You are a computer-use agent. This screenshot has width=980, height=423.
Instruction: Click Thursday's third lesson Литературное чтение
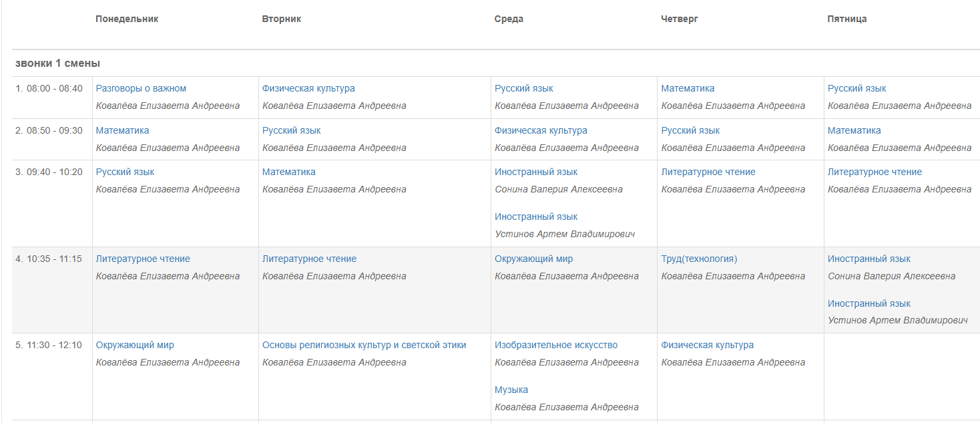708,172
